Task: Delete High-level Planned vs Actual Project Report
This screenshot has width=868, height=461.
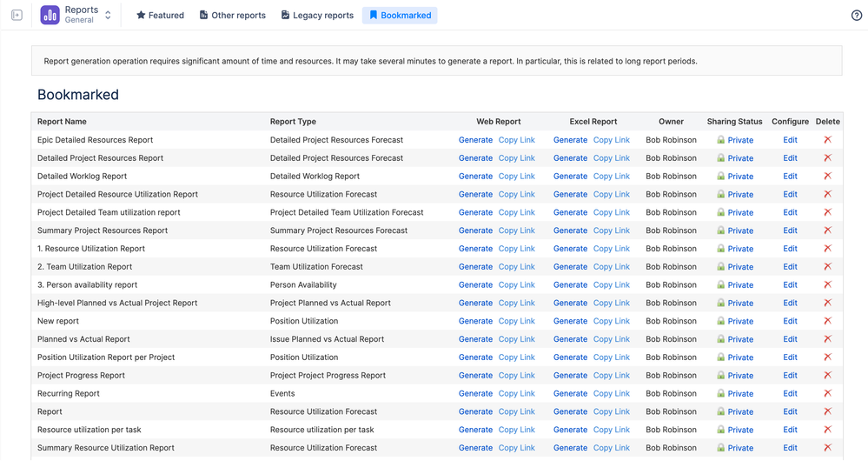Action: 827,303
